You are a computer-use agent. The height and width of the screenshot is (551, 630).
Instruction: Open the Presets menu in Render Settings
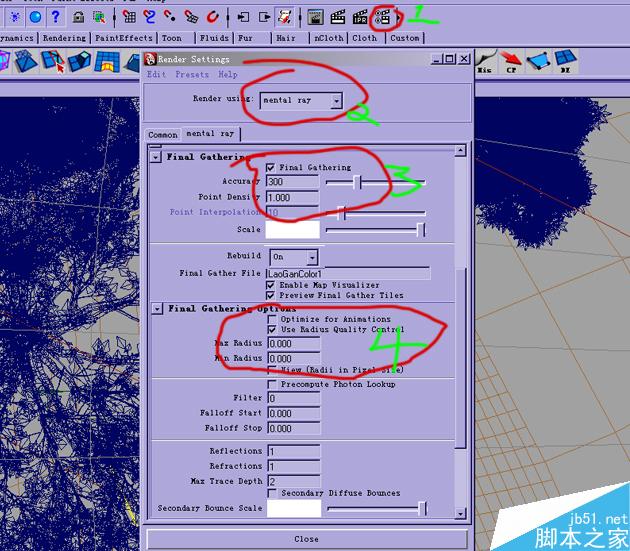click(x=192, y=74)
